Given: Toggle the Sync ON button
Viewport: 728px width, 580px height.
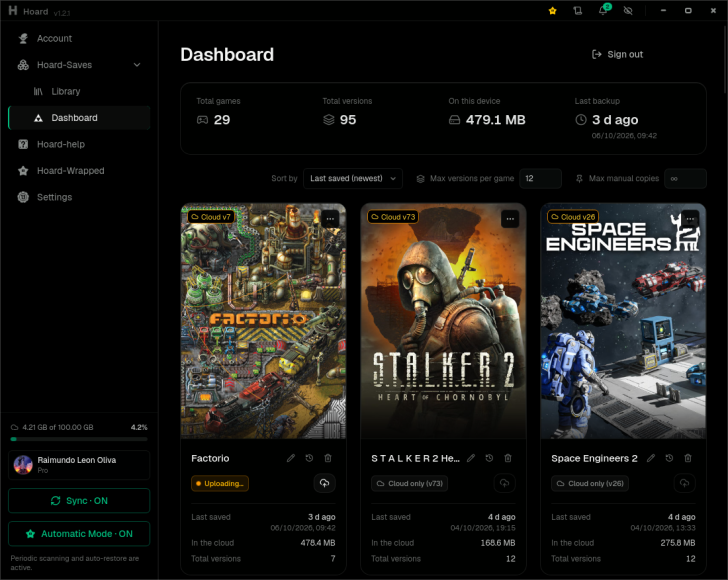Looking at the screenshot, I should pyautogui.click(x=79, y=501).
